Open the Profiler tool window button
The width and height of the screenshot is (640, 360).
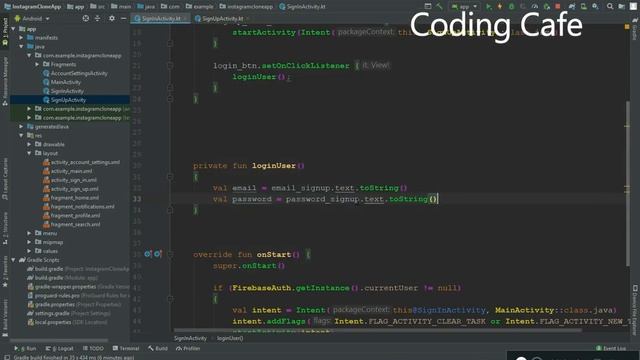click(188, 349)
